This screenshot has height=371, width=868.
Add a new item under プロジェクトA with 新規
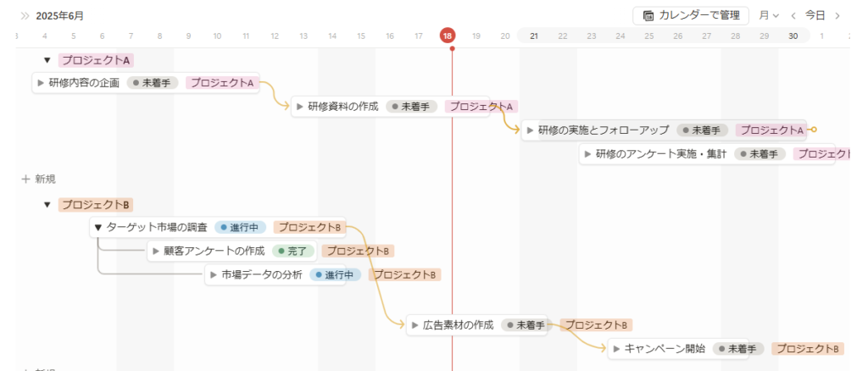[x=39, y=179]
